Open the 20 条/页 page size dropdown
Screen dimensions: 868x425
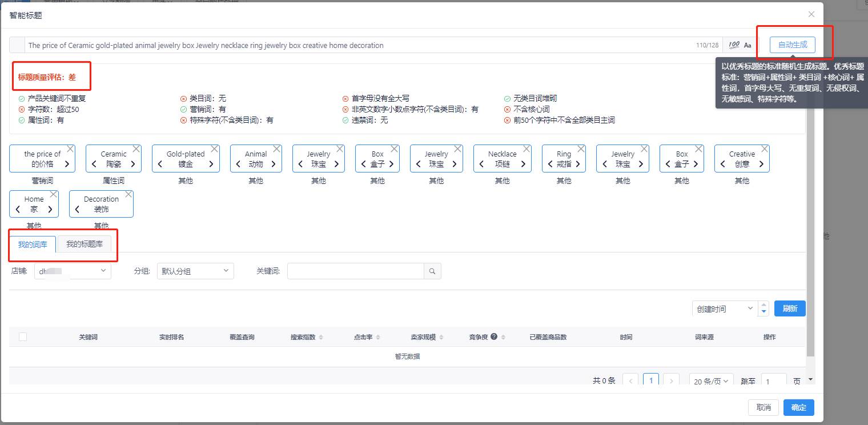tap(711, 381)
